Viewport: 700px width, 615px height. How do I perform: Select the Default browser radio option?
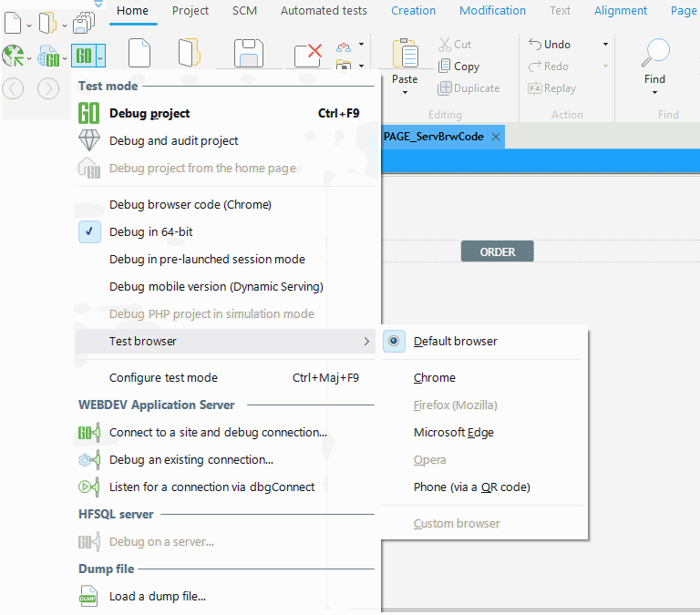[x=394, y=342]
